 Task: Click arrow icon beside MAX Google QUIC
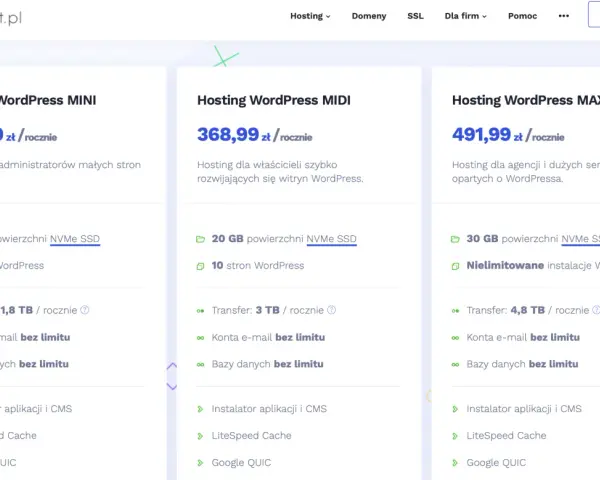(x=455, y=463)
